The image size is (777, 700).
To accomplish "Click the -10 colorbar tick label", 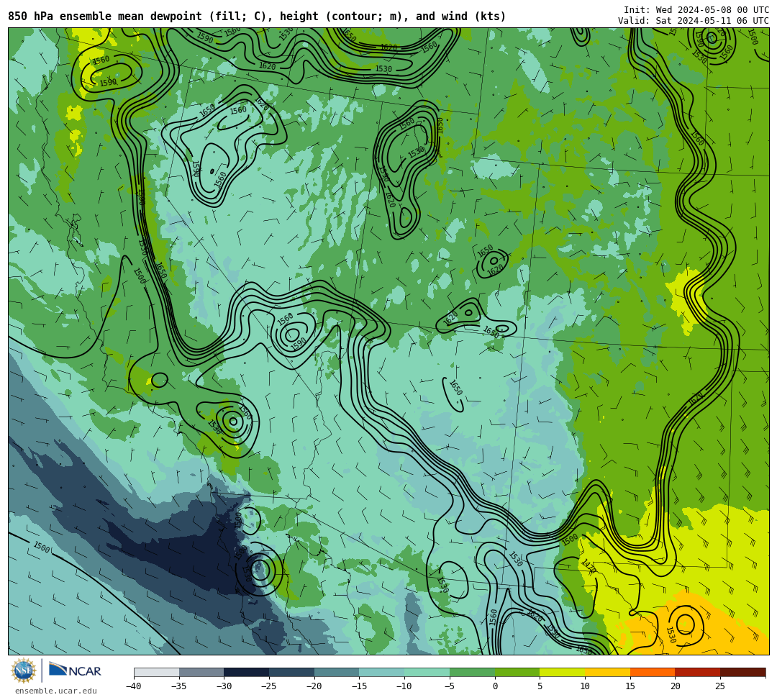I will tap(404, 686).
